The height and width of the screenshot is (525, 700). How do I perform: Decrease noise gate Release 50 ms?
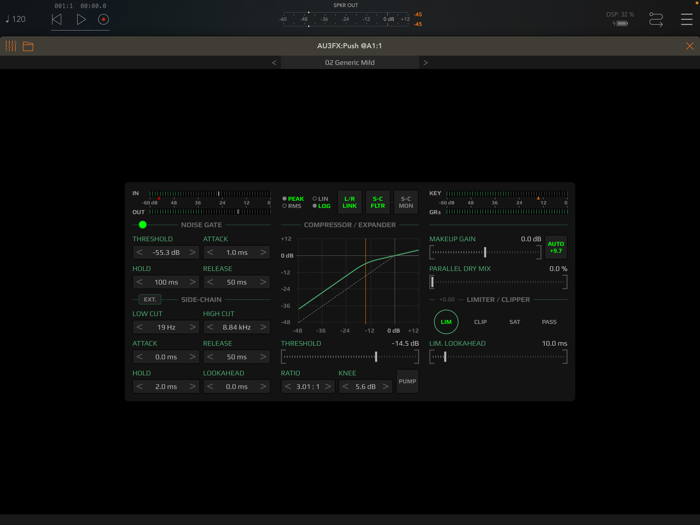pyautogui.click(x=210, y=282)
